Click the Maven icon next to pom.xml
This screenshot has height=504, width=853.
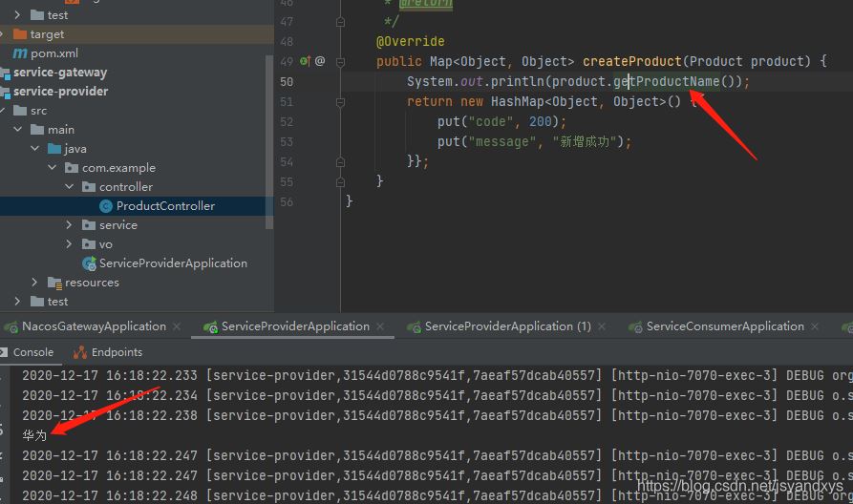click(20, 53)
